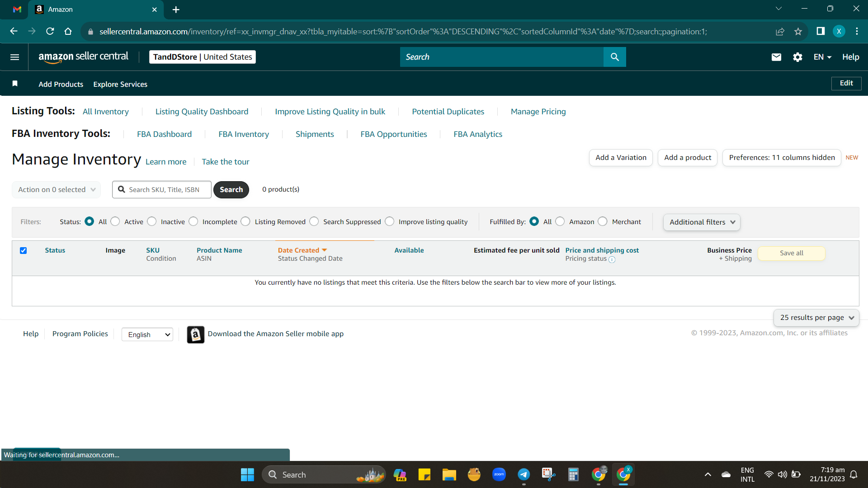Image resolution: width=868 pixels, height=488 pixels.
Task: Select the Listing Removed status filter
Action: pyautogui.click(x=245, y=221)
